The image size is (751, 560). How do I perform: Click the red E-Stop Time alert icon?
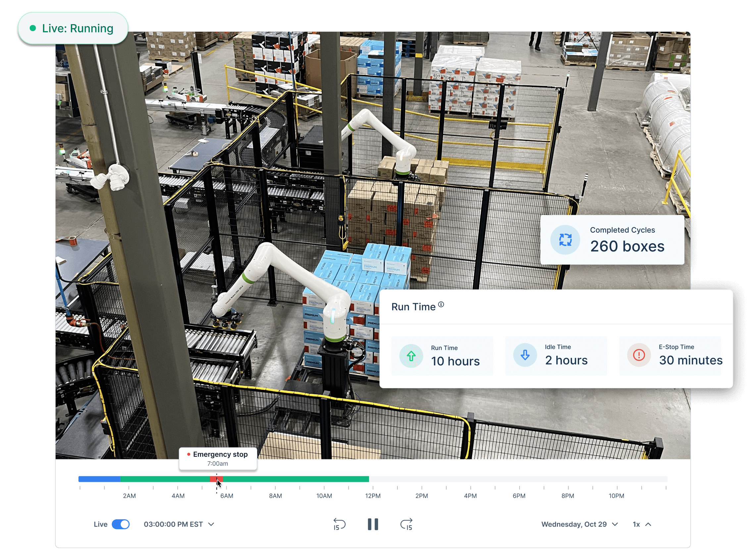(639, 355)
